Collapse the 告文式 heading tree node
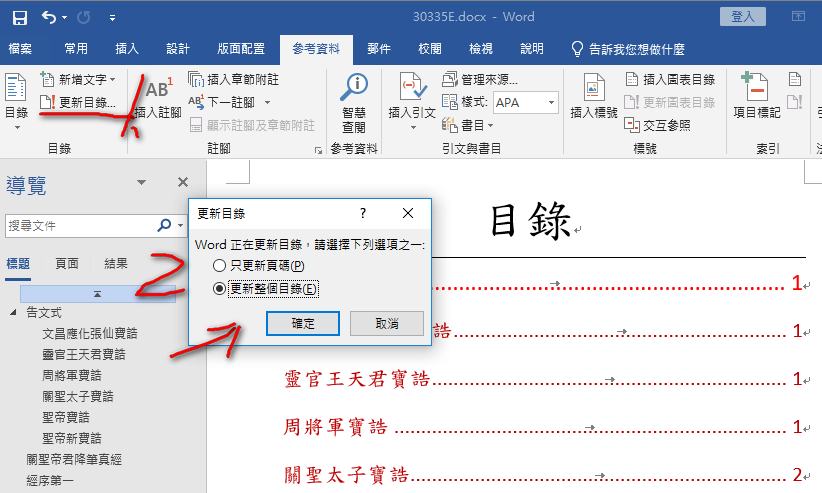 pyautogui.click(x=13, y=312)
